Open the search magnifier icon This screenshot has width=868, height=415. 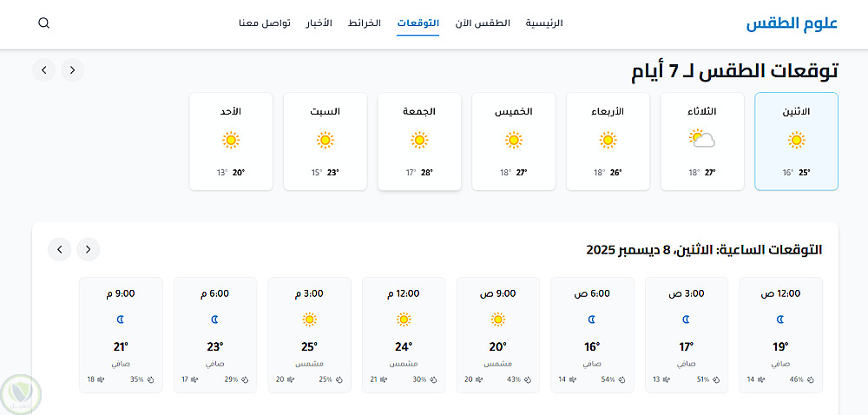44,23
